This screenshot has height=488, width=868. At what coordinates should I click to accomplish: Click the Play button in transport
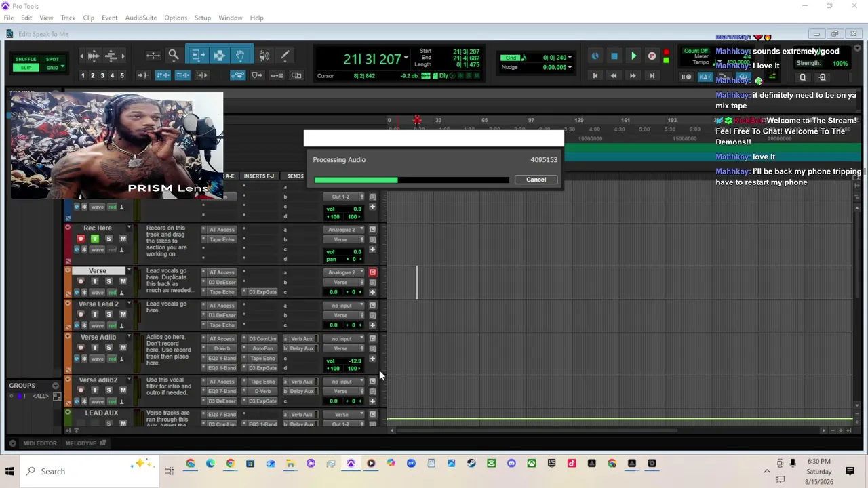(633, 56)
